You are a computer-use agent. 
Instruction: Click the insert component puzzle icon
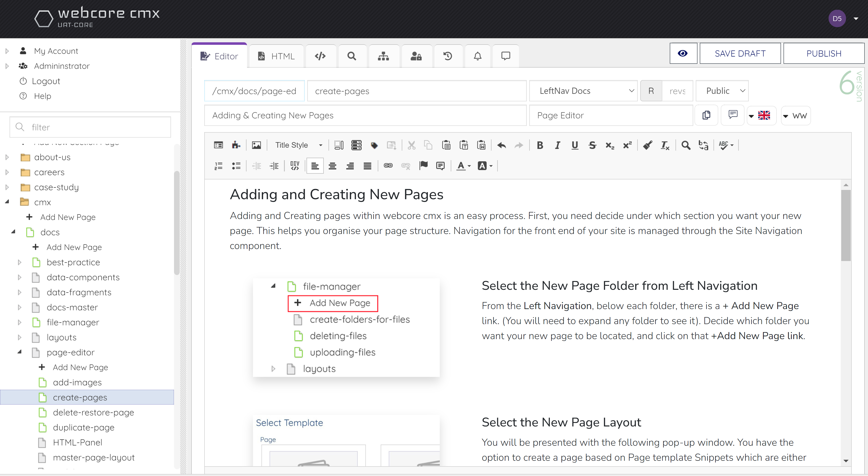236,145
